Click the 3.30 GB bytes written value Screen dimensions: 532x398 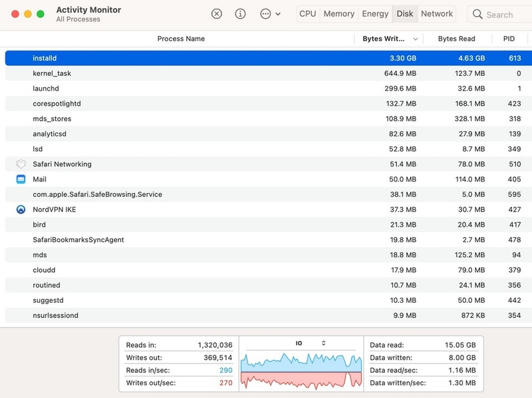pyautogui.click(x=403, y=58)
